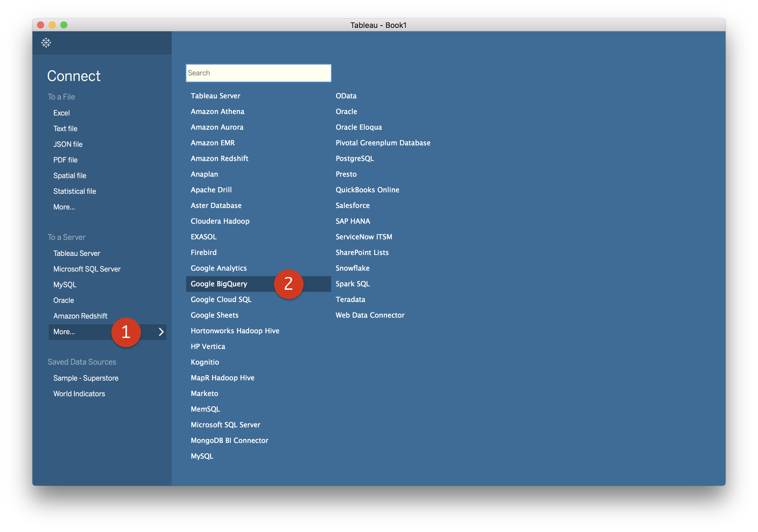This screenshot has width=758, height=532.
Task: Open JSON file connection
Action: tap(68, 144)
